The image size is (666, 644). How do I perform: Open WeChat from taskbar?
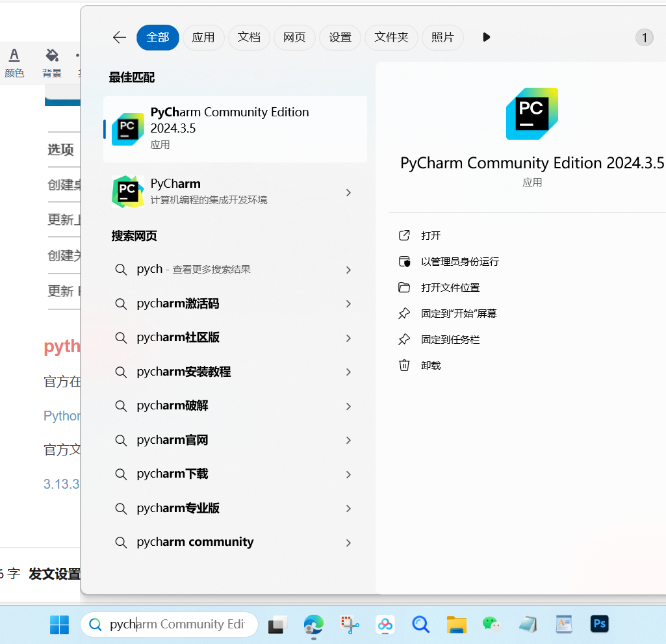[x=492, y=625]
